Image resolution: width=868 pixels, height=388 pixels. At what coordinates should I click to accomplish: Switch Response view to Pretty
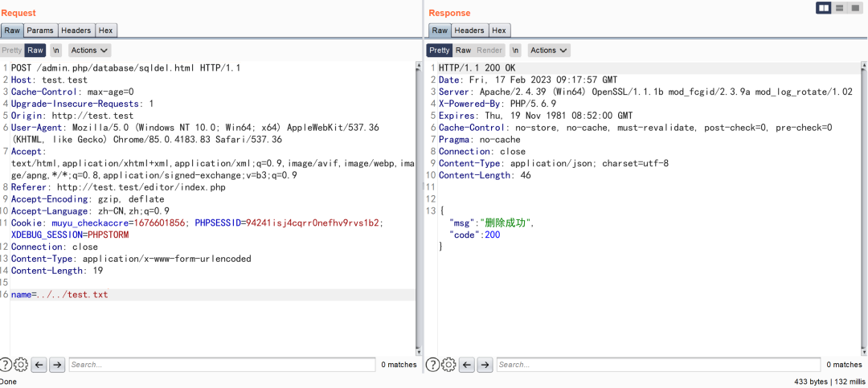coord(440,51)
